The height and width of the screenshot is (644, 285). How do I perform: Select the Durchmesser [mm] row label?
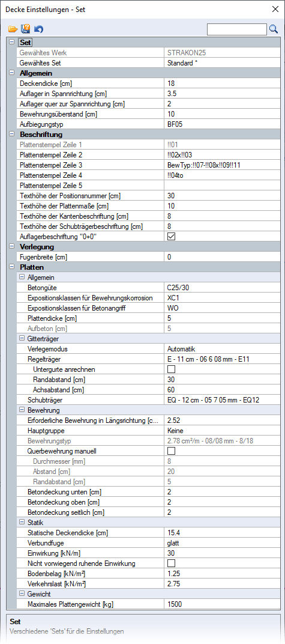pos(58,461)
